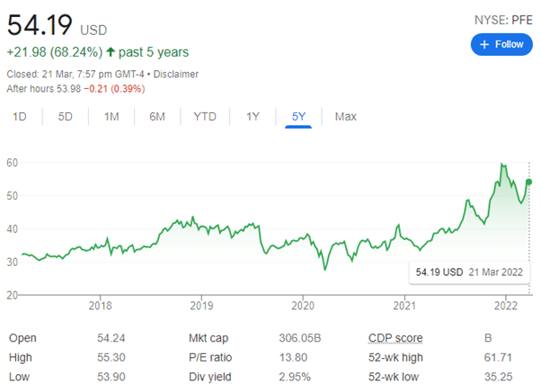Select the active 5Y tab

(298, 117)
